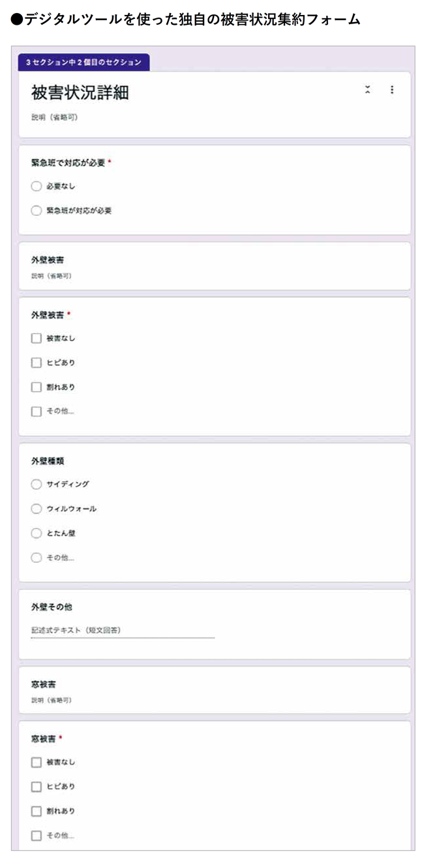
Task: Check 被害なし under 窓被害
Action: (x=37, y=762)
